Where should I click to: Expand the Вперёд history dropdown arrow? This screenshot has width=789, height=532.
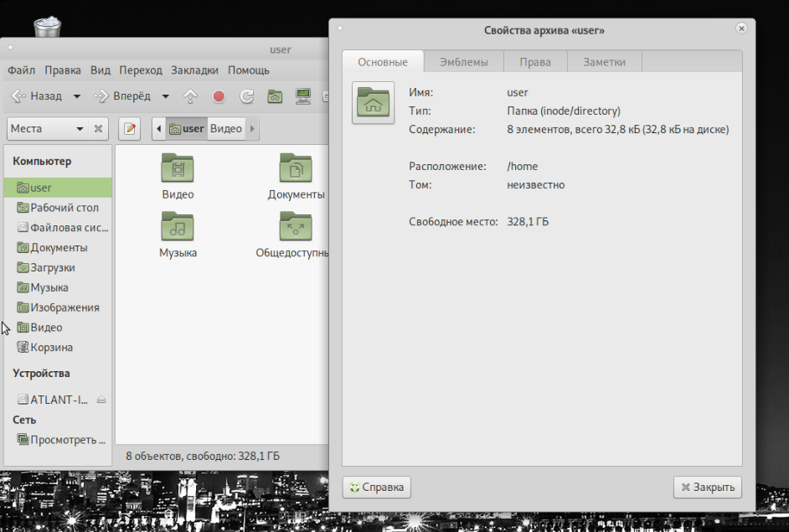click(166, 96)
